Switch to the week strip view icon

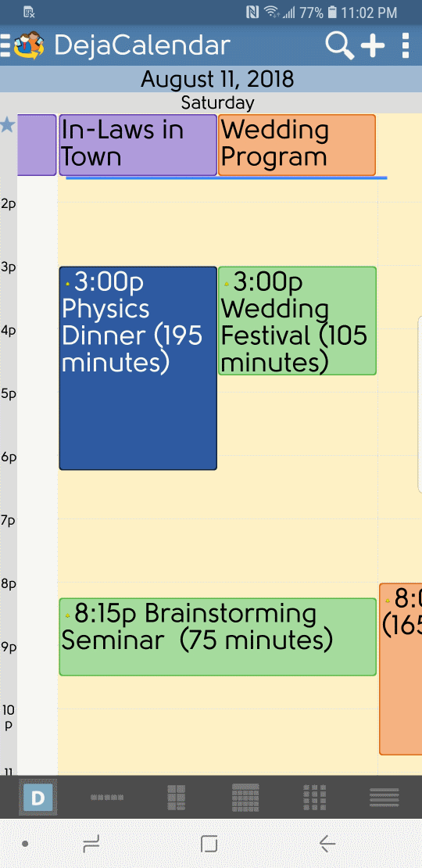(107, 797)
